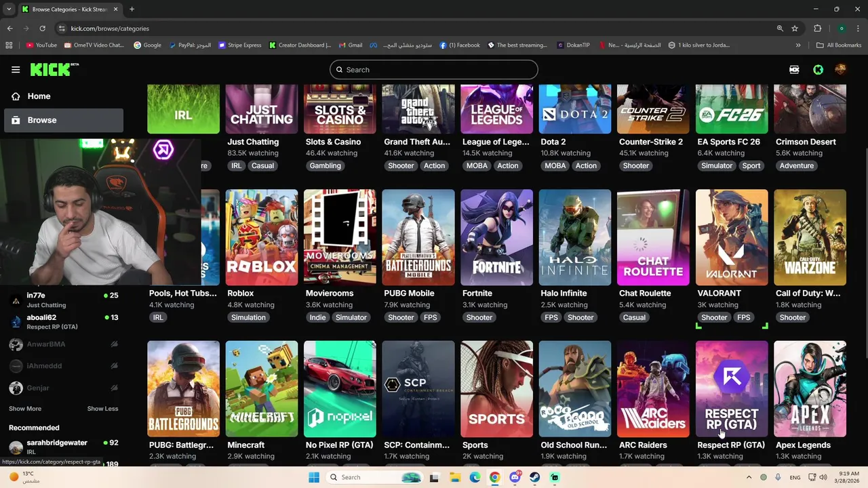Open the volume speaker tray icon
Viewport: 868px width, 488px height.
[823, 477]
